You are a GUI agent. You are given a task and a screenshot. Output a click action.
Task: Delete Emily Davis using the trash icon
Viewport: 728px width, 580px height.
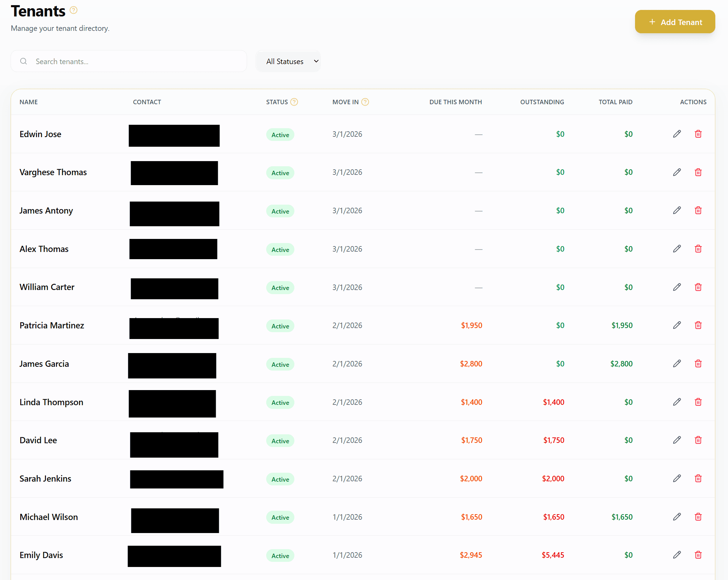[698, 555]
